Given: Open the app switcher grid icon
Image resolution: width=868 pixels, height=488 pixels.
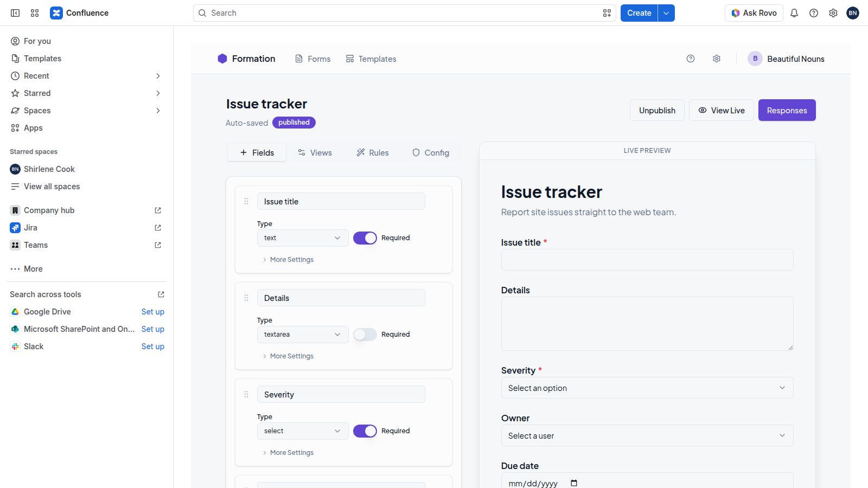Looking at the screenshot, I should coord(35,13).
